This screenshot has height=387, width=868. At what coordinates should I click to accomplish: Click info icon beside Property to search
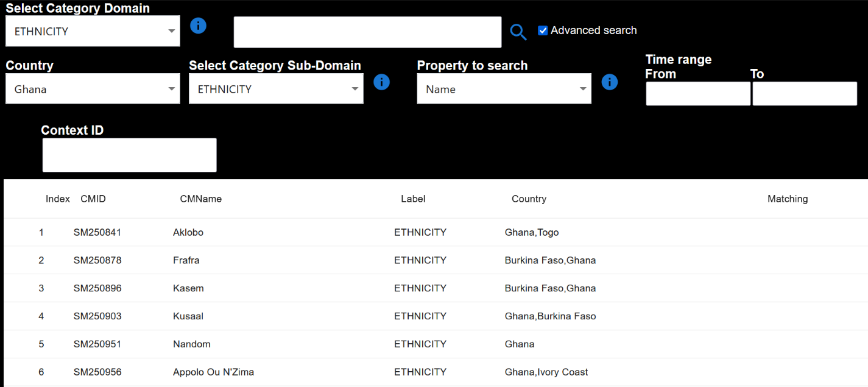[x=610, y=82]
